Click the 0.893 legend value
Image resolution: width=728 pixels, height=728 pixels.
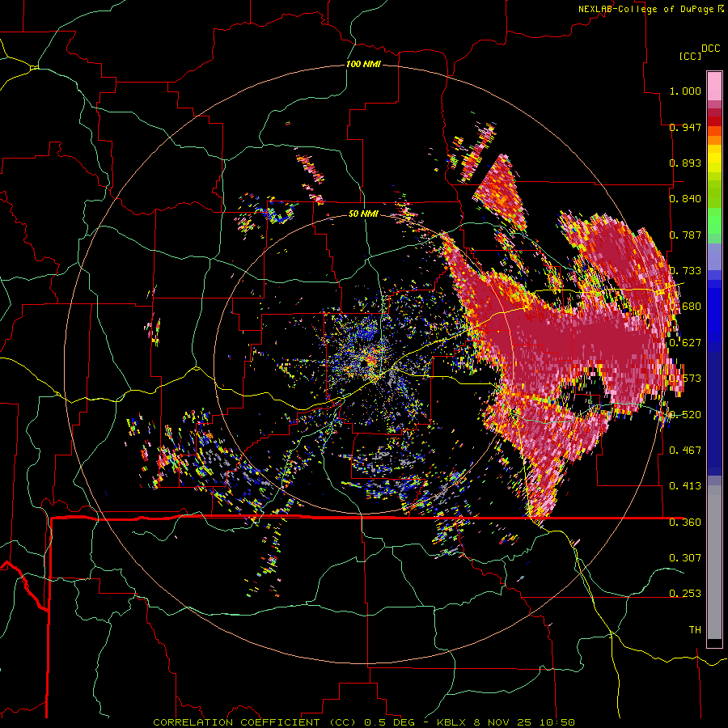[685, 163]
